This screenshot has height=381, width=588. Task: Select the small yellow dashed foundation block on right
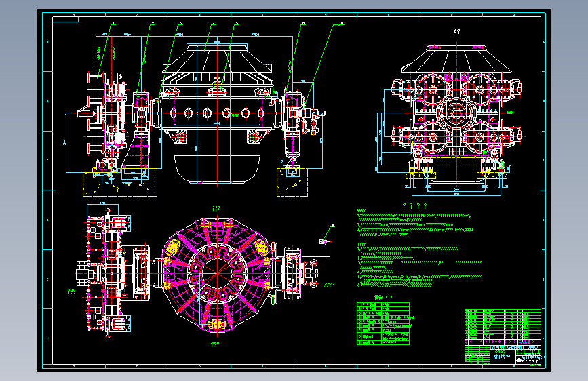[x=292, y=182]
